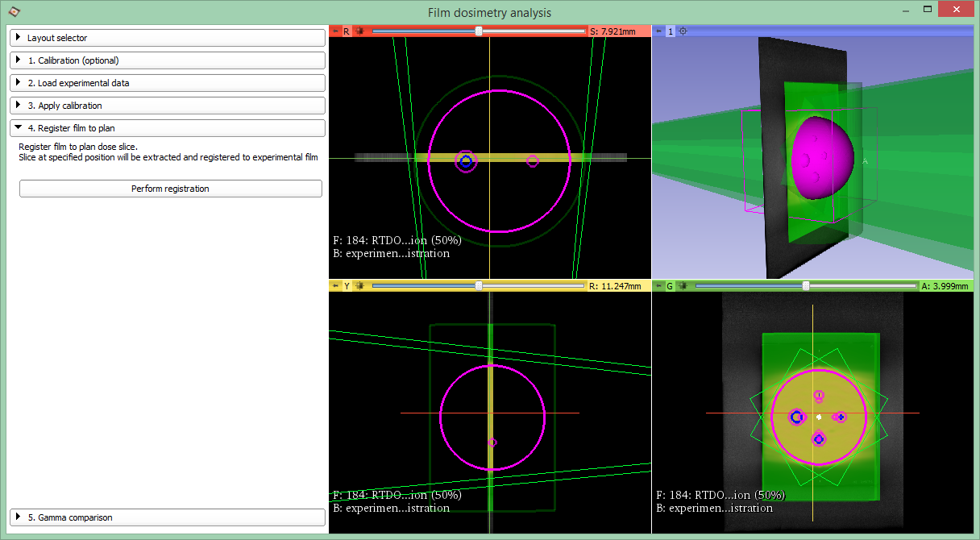Click the link/maximize icon in the red slice bar
Viewport: 980px width, 540px height.
click(359, 31)
